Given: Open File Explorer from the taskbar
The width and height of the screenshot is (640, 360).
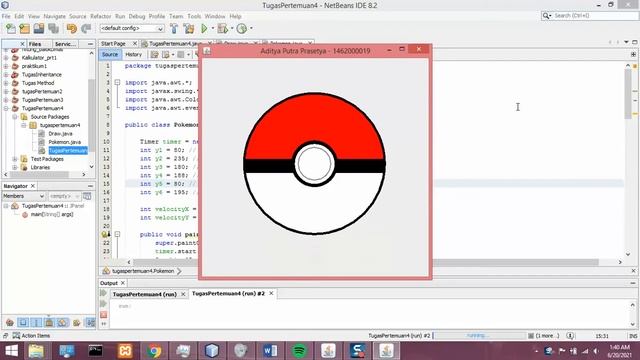Looking at the screenshot, I should (x=36, y=351).
